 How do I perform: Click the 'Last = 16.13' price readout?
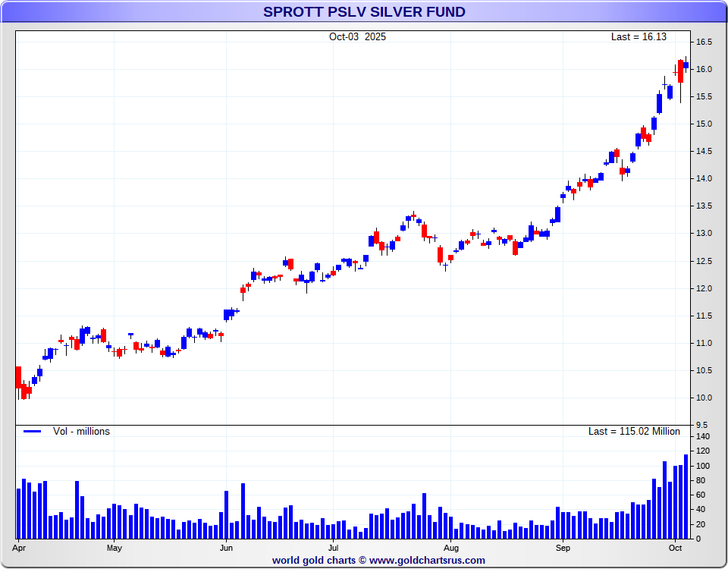pos(639,37)
